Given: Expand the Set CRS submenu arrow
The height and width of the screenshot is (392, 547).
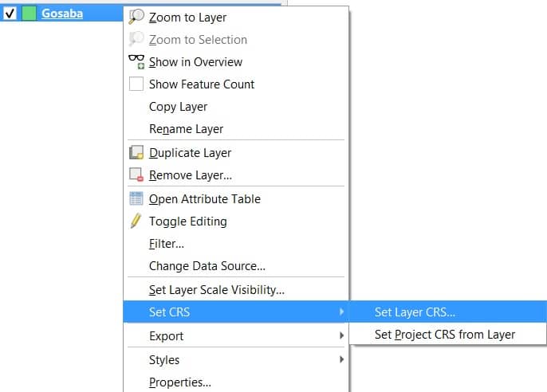Looking at the screenshot, I should 341,312.
